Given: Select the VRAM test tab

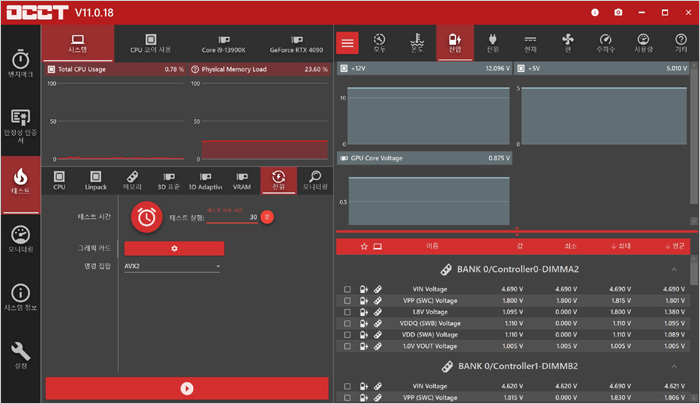Looking at the screenshot, I should click(x=242, y=181).
